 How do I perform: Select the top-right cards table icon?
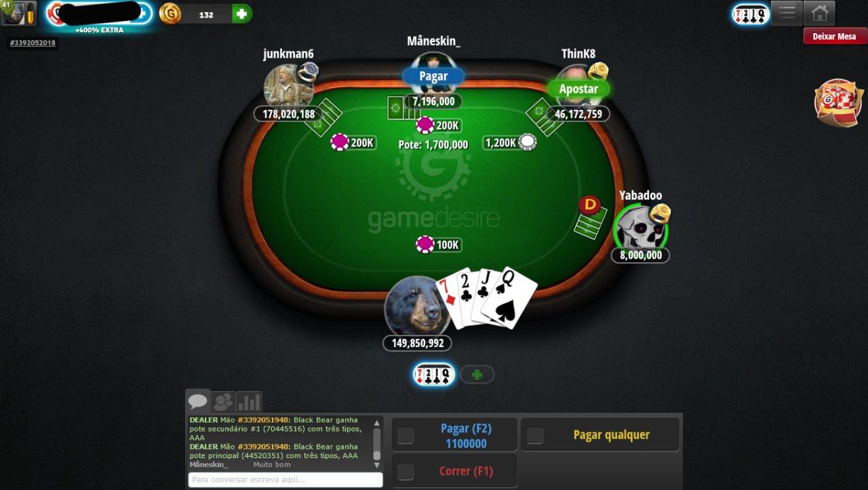click(x=751, y=14)
